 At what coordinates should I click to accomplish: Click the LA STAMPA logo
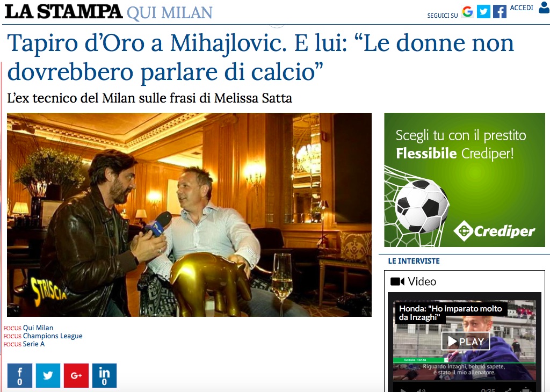coord(63,11)
